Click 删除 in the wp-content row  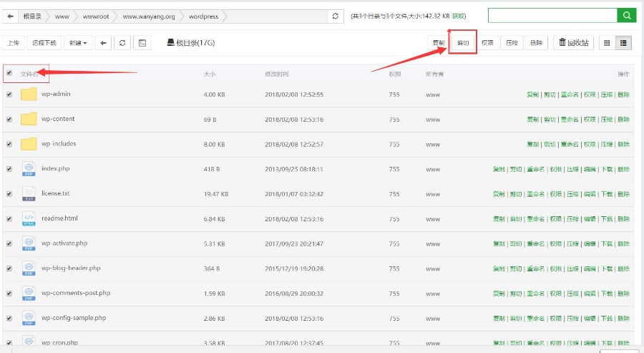623,120
